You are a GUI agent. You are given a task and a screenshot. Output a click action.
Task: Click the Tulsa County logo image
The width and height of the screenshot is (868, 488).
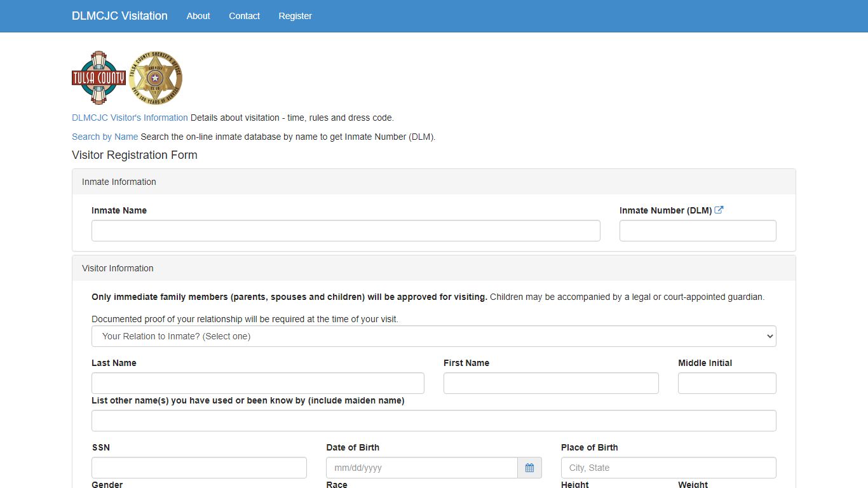point(98,78)
